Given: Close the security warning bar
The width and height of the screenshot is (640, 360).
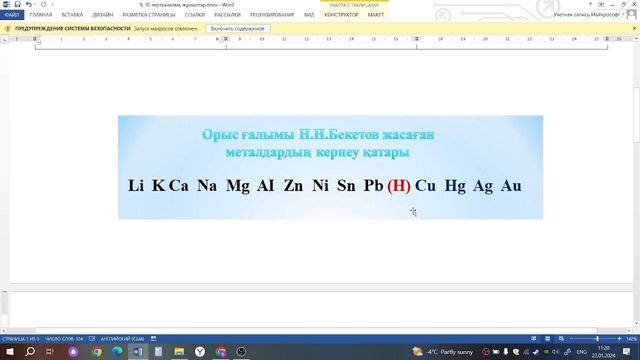Looking at the screenshot, I should (634, 29).
